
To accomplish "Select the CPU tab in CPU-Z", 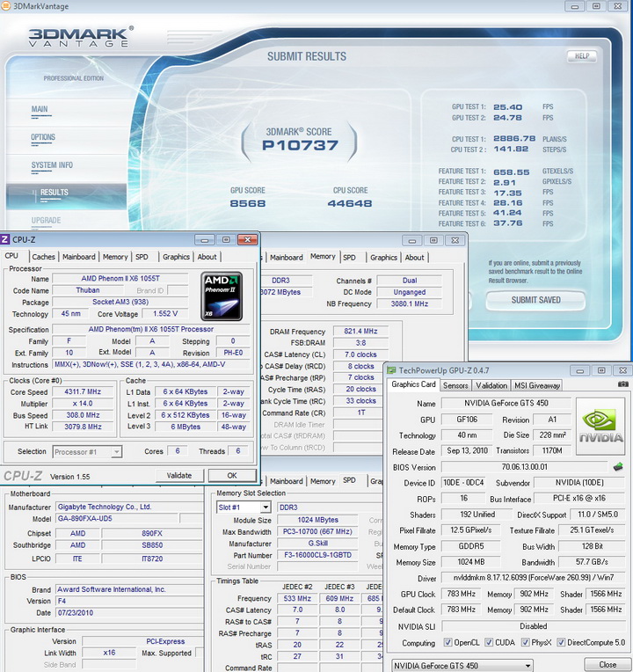I will click(11, 256).
